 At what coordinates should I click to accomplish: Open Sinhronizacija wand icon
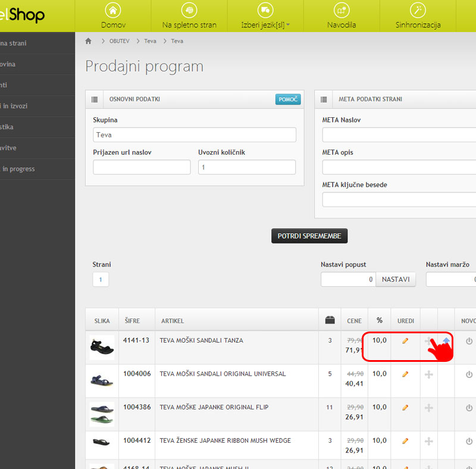418,10
